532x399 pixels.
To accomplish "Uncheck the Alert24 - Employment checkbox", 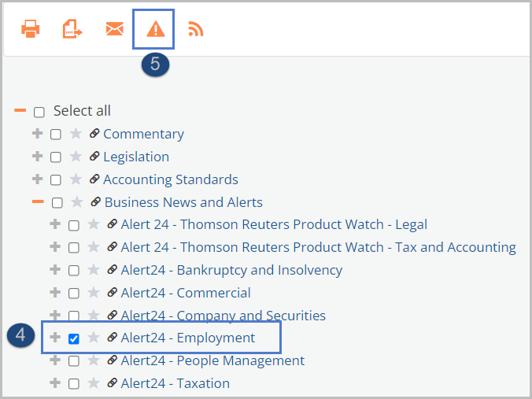I will (x=74, y=338).
